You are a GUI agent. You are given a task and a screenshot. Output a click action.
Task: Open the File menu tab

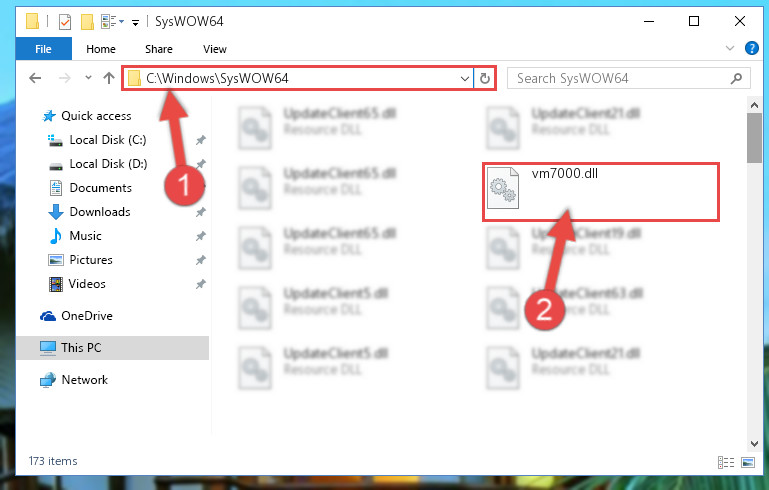click(44, 49)
